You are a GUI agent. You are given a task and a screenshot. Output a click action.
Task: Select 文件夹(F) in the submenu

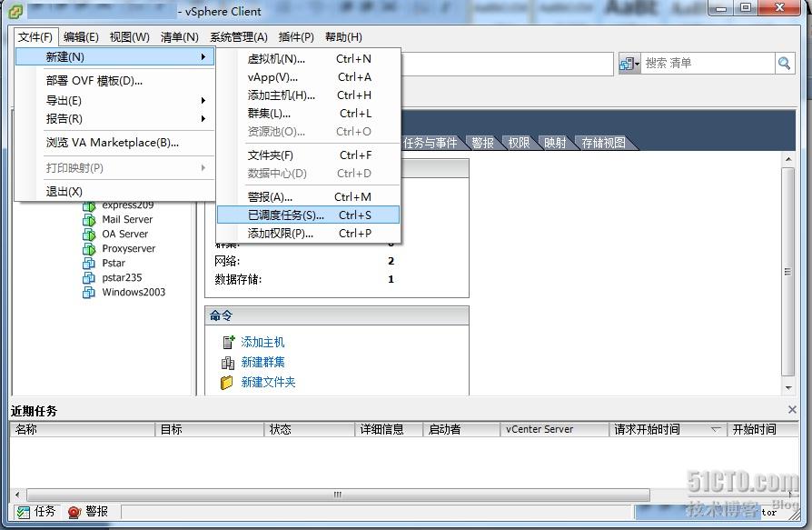coord(309,155)
